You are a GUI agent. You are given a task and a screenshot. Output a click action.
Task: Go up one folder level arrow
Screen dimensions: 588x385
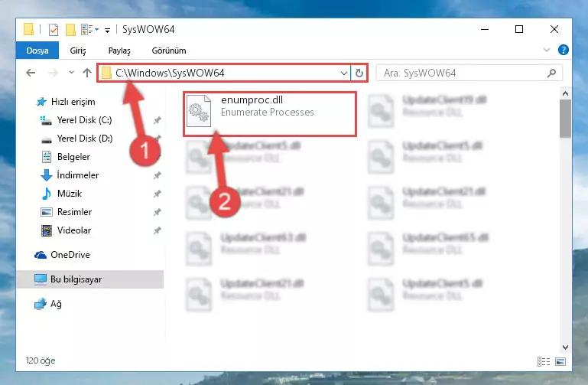click(87, 73)
